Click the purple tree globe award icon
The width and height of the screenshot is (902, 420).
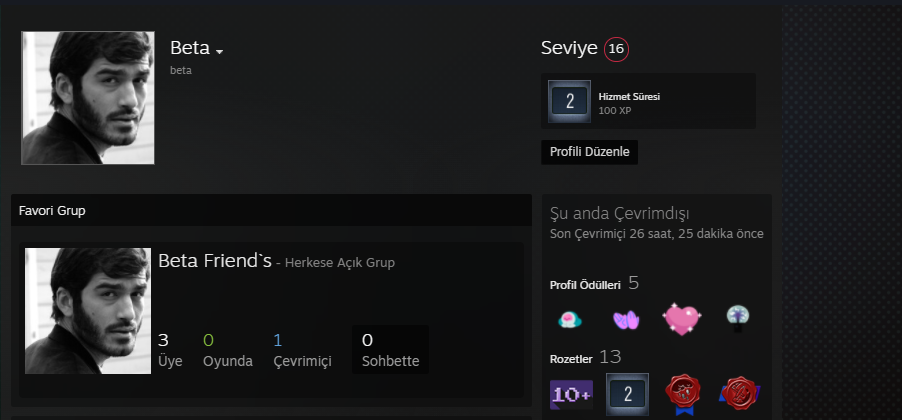(x=737, y=318)
